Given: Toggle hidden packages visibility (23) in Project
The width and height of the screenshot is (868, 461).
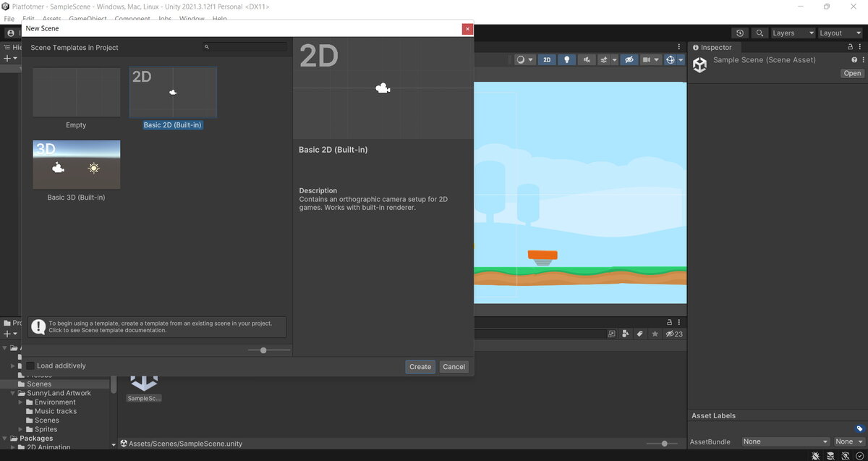Looking at the screenshot, I should tap(674, 334).
